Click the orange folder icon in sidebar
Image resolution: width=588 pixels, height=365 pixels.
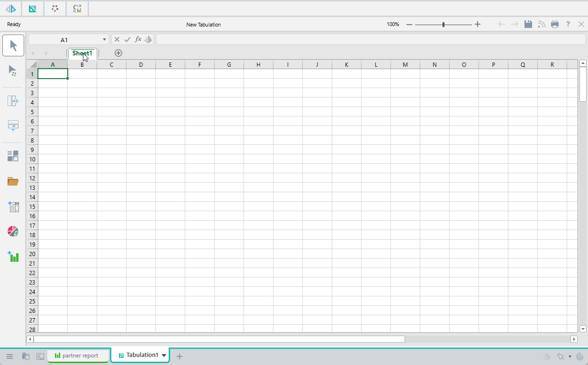coord(13,181)
